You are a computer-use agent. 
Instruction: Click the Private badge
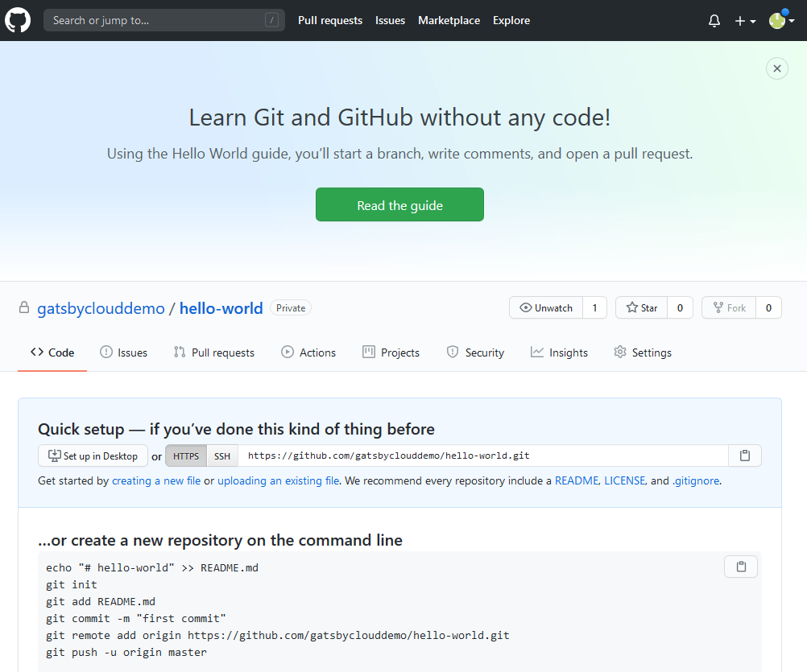click(291, 308)
